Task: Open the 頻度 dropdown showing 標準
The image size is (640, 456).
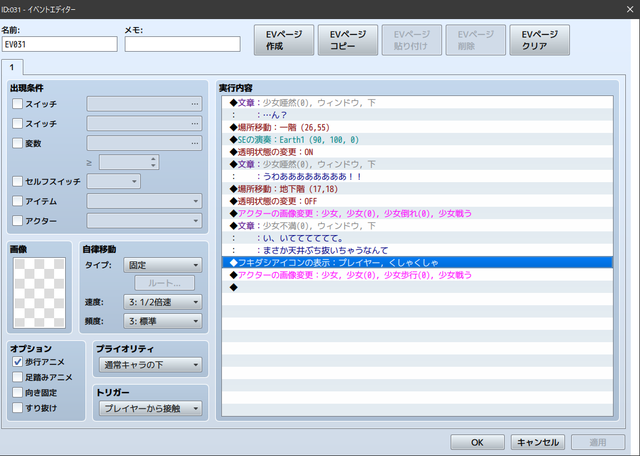Action: click(163, 321)
